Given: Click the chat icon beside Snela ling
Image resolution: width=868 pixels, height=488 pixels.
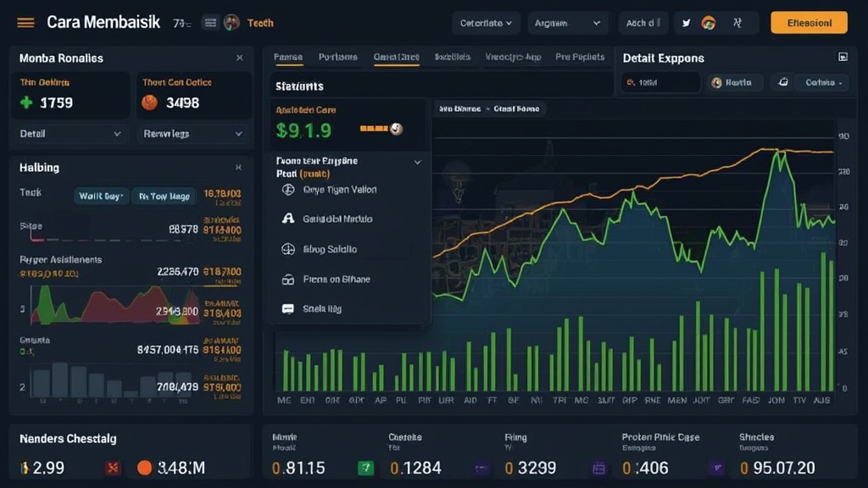Looking at the screenshot, I should [287, 309].
